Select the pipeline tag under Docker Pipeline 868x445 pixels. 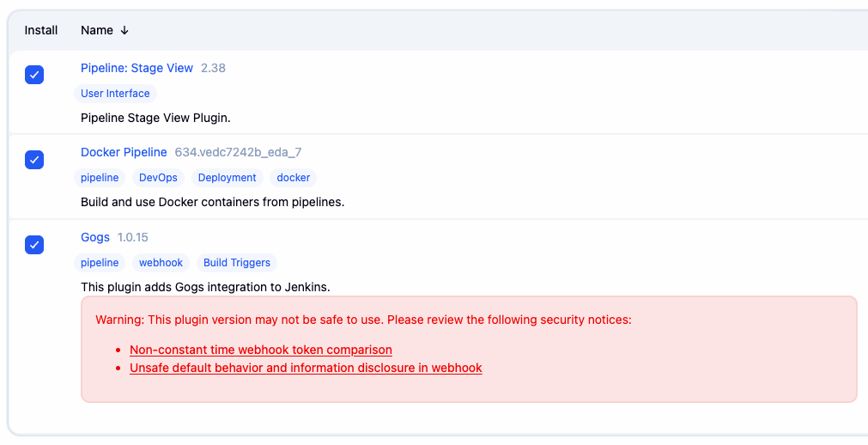point(100,178)
